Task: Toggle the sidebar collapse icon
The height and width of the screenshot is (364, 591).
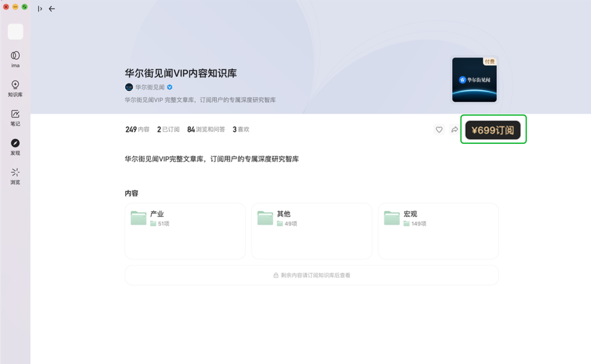Action: 39,9
